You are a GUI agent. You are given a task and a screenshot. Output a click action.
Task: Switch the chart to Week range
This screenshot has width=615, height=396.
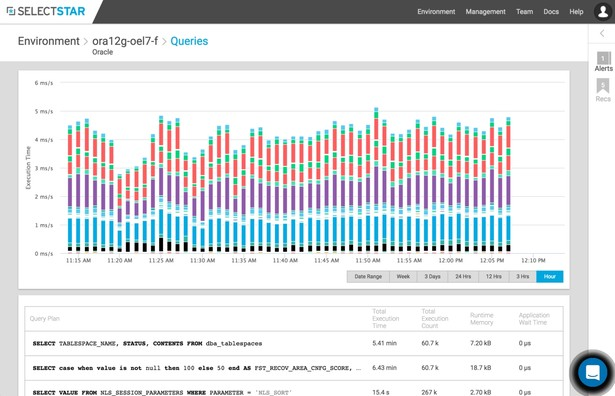click(403, 276)
